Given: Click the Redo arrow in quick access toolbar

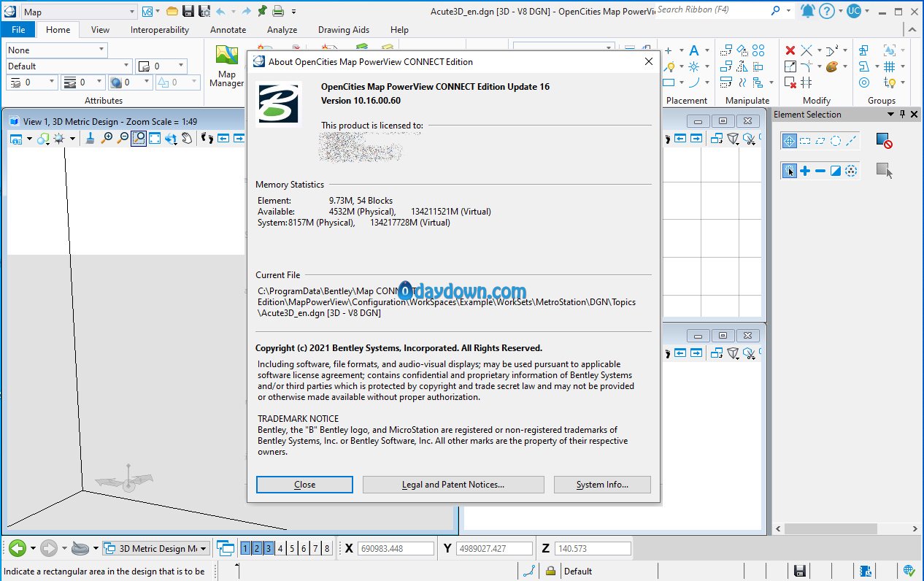Looking at the screenshot, I should [246, 11].
